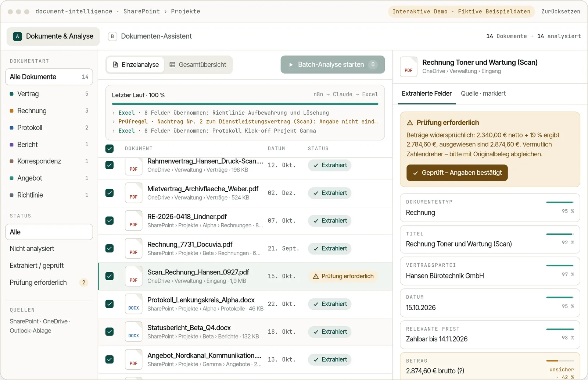This screenshot has width=588, height=380.
Task: Click the play icon in Batch-Analyse starten
Action: click(291, 65)
